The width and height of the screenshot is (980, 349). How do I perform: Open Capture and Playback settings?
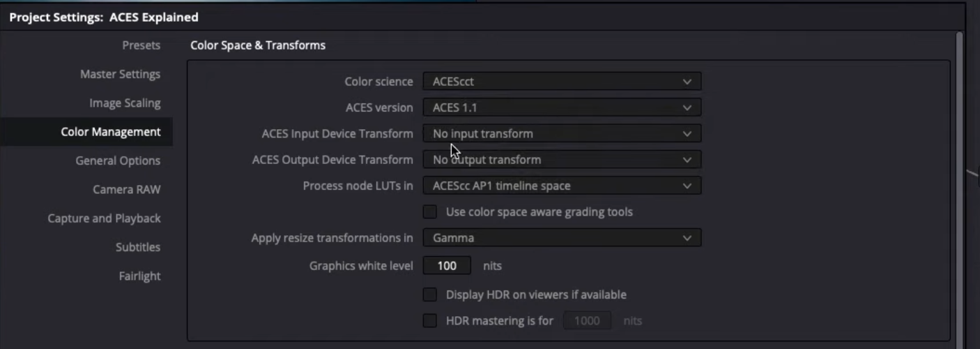[x=104, y=218]
